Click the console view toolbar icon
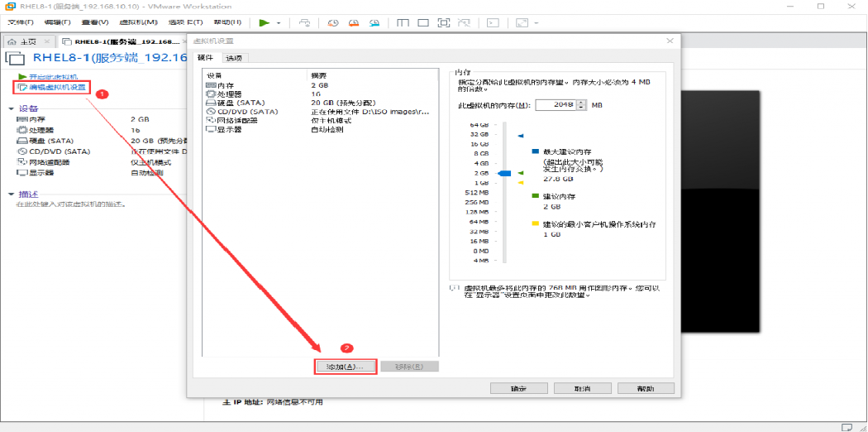The image size is (868, 432). click(493, 22)
